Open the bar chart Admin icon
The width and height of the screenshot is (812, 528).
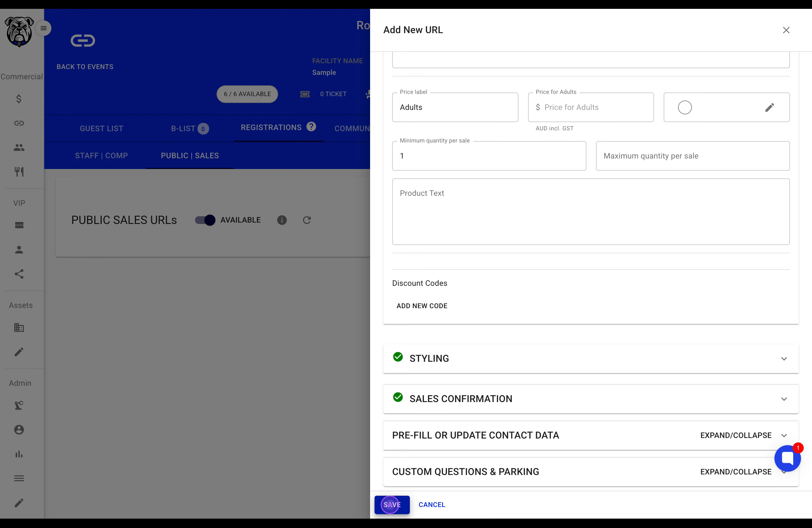tap(19, 454)
